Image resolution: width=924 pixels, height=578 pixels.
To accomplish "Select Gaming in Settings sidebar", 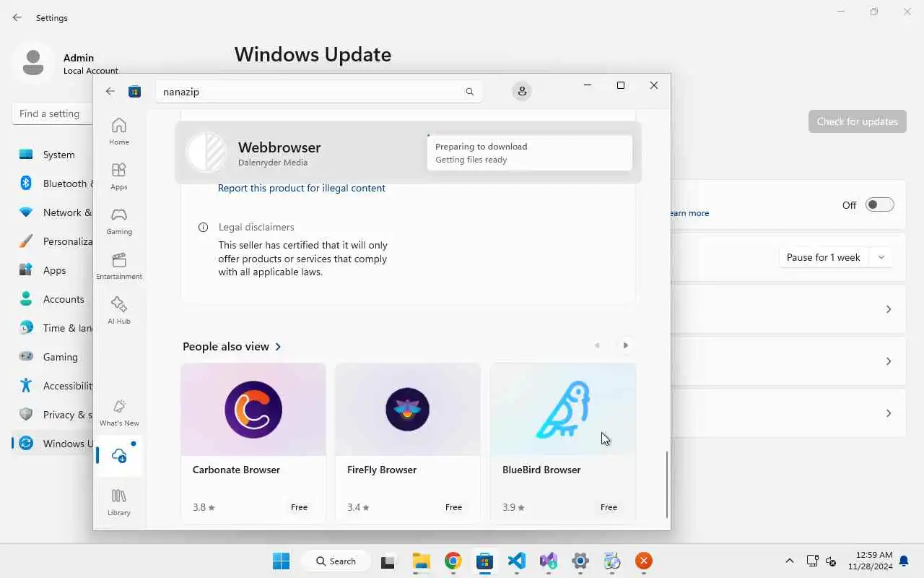I will [x=53, y=357].
